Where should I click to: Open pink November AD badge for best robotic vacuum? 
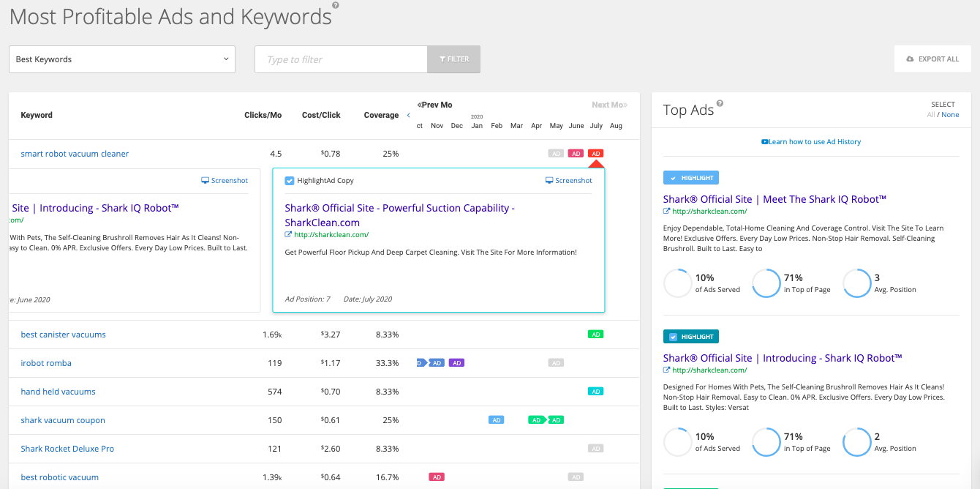(437, 477)
